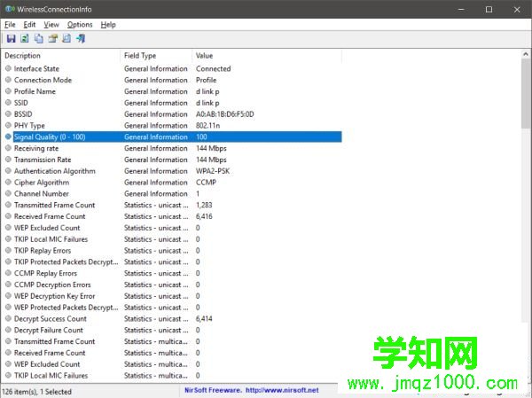Select the 'TKIP Protected Packets Decrypt...' row label
The width and height of the screenshot is (532, 398).
click(66, 262)
